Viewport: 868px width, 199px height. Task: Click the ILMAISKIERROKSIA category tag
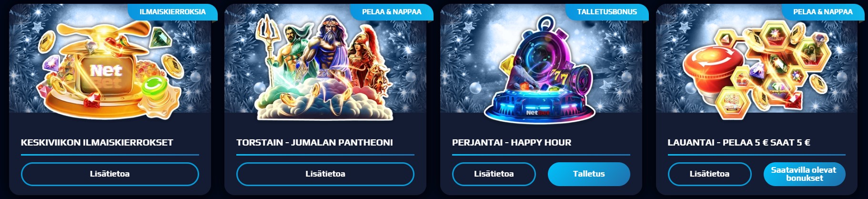pos(172,12)
